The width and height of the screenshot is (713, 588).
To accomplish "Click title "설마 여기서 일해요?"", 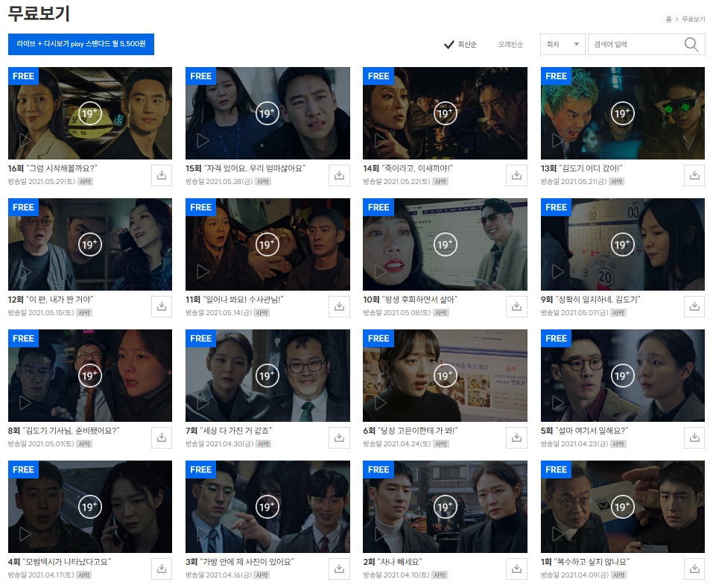I will pos(592,431).
